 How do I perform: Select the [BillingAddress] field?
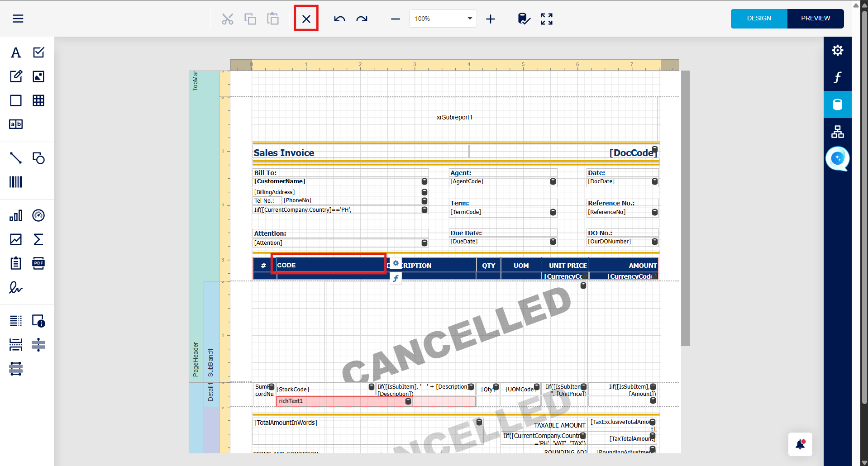pyautogui.click(x=341, y=192)
